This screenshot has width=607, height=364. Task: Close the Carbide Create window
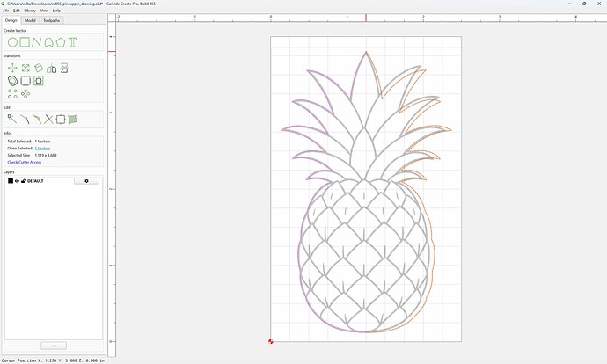click(x=599, y=4)
